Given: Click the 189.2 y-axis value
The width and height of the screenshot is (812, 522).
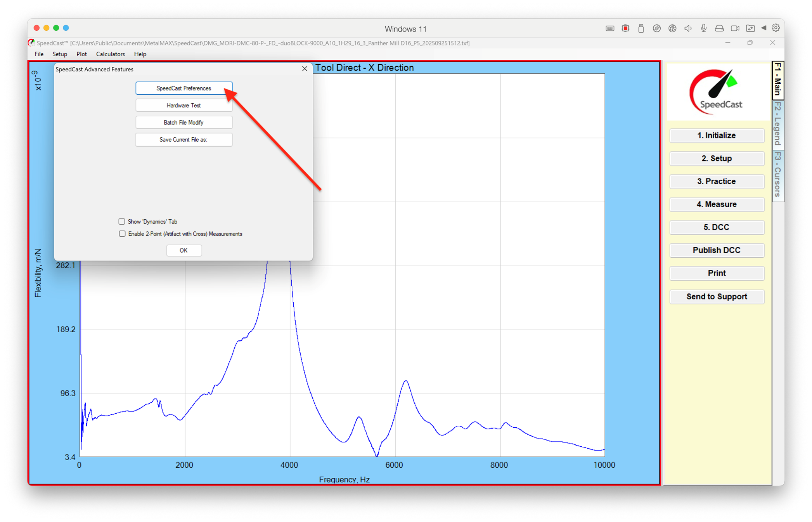Looking at the screenshot, I should 66,330.
